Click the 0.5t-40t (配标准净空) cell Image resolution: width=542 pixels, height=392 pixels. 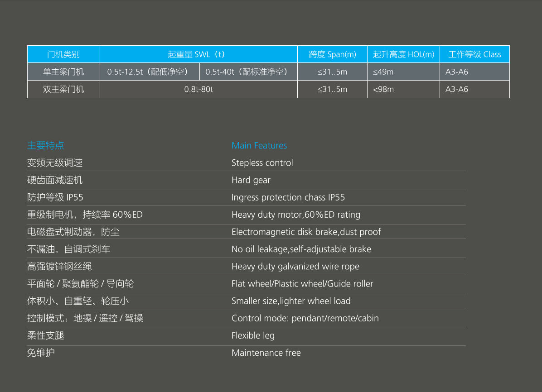248,72
